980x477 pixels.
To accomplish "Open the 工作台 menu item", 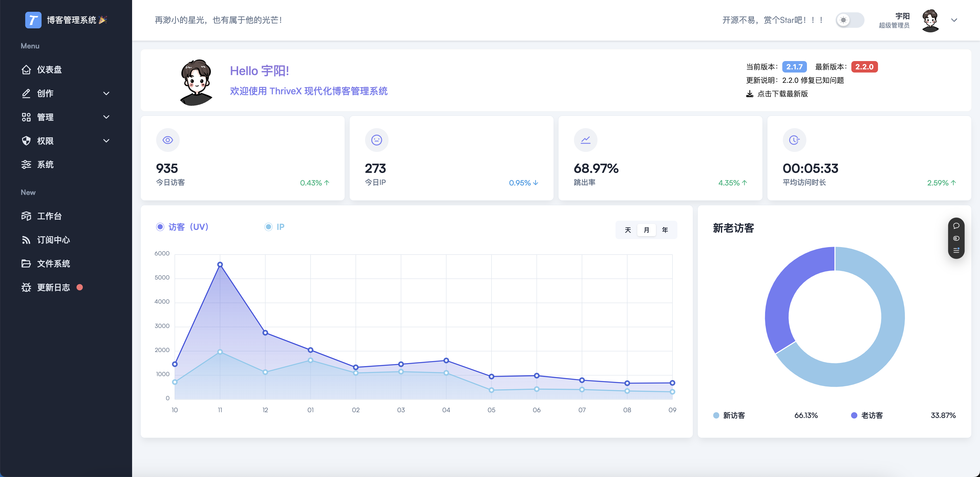I will (x=66, y=216).
